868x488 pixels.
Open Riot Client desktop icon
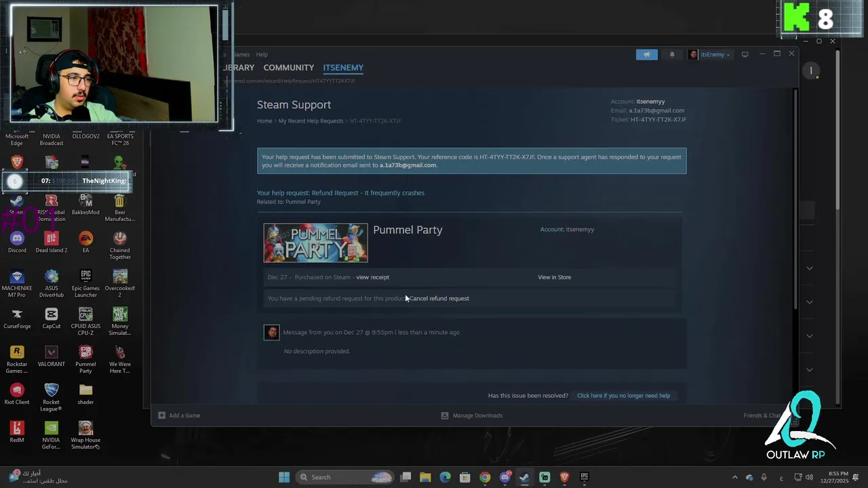(x=17, y=394)
